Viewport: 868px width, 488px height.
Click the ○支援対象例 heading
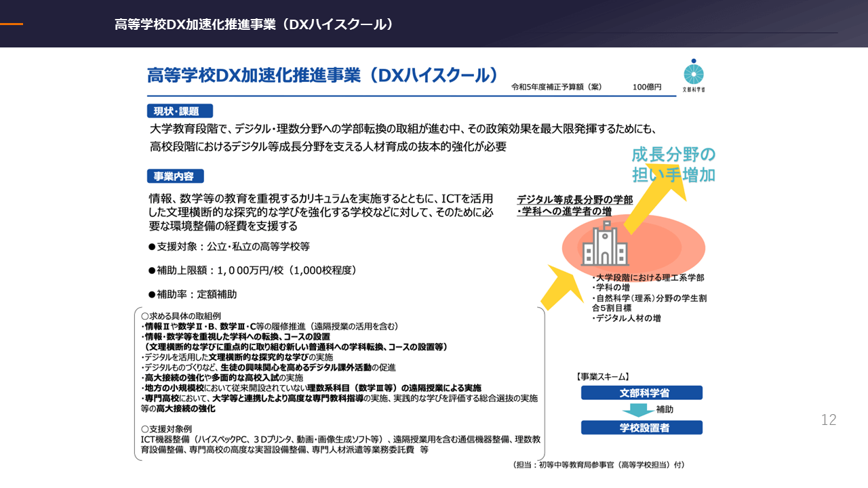point(166,429)
